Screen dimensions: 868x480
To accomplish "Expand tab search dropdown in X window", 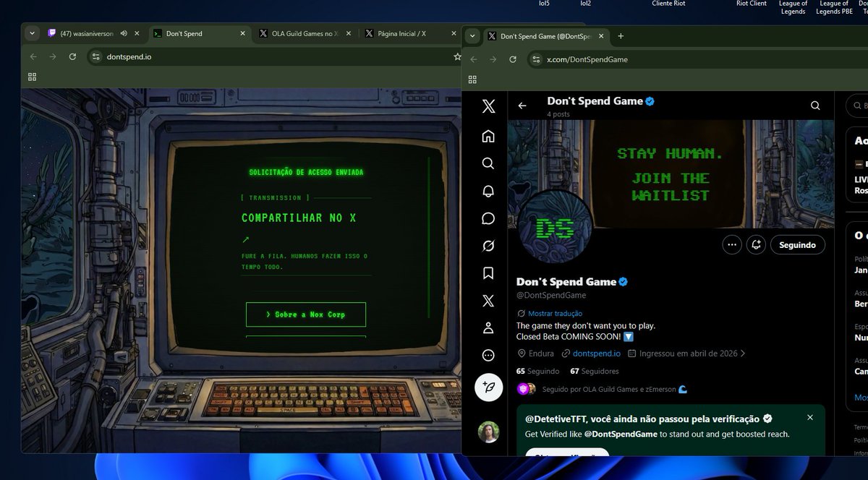I will [x=472, y=36].
